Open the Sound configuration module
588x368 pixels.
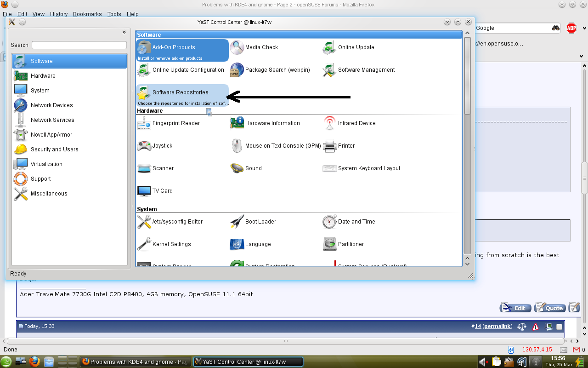[246, 168]
